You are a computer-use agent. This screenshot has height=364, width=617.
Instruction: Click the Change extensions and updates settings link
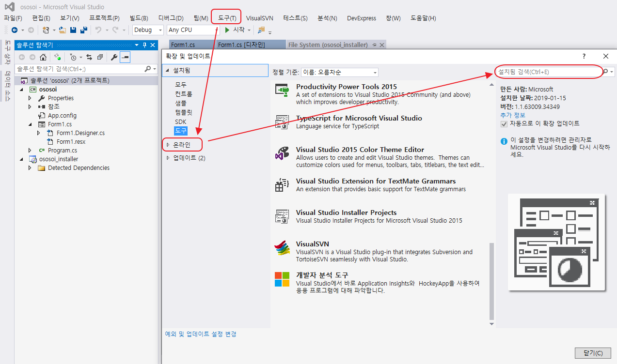(x=201, y=334)
